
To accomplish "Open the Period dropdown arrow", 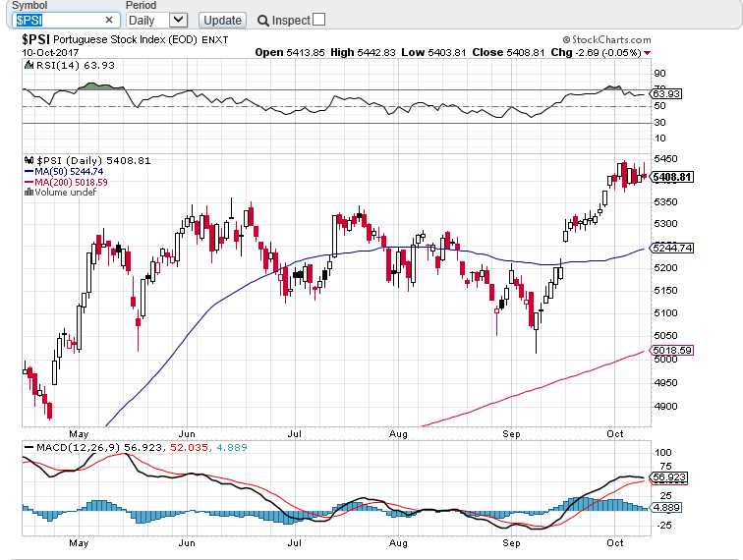I will 178,20.
